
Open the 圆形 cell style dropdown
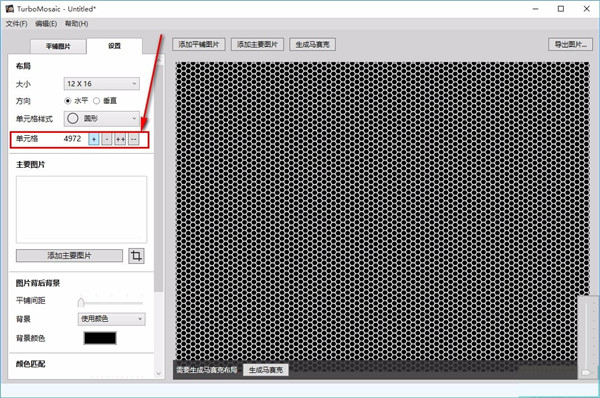(102, 119)
